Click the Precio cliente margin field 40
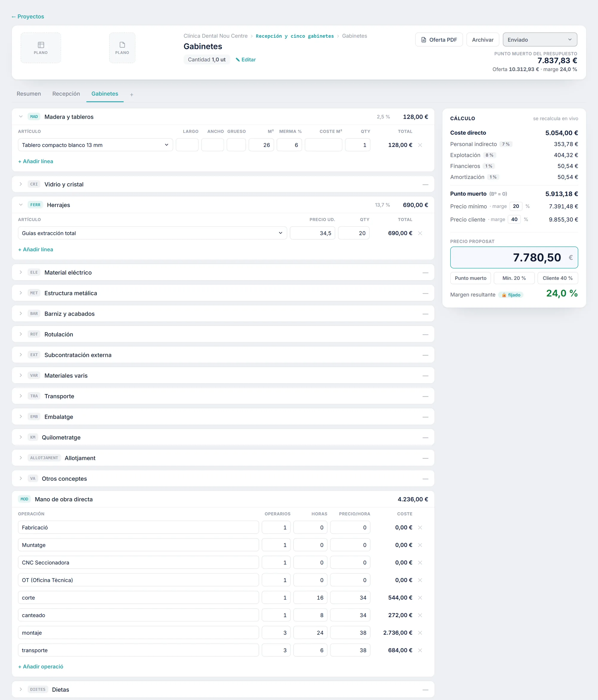This screenshot has width=598, height=700. pyautogui.click(x=514, y=219)
